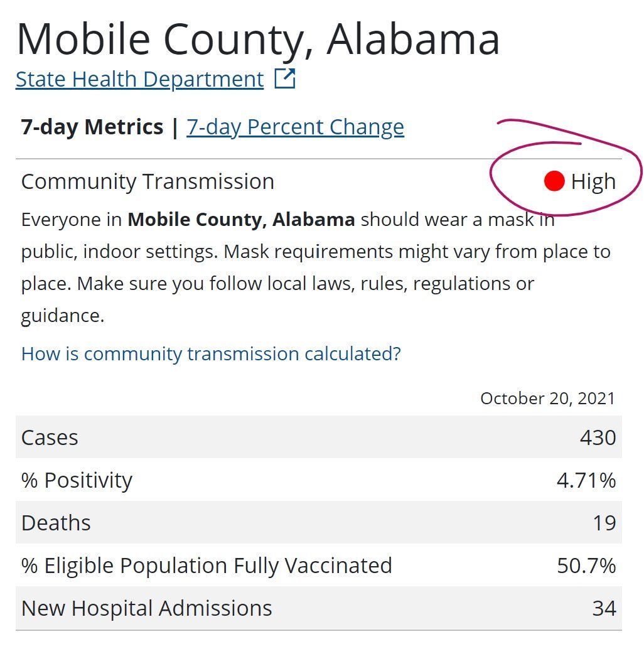Click the 34 hospital admissions value
The width and height of the screenshot is (644, 649).
click(604, 608)
